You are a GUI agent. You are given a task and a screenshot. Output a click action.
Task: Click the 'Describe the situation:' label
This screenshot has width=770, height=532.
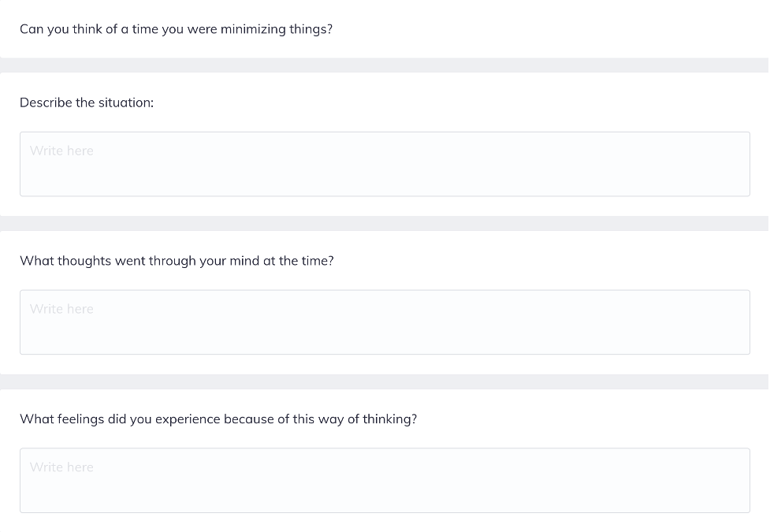87,102
